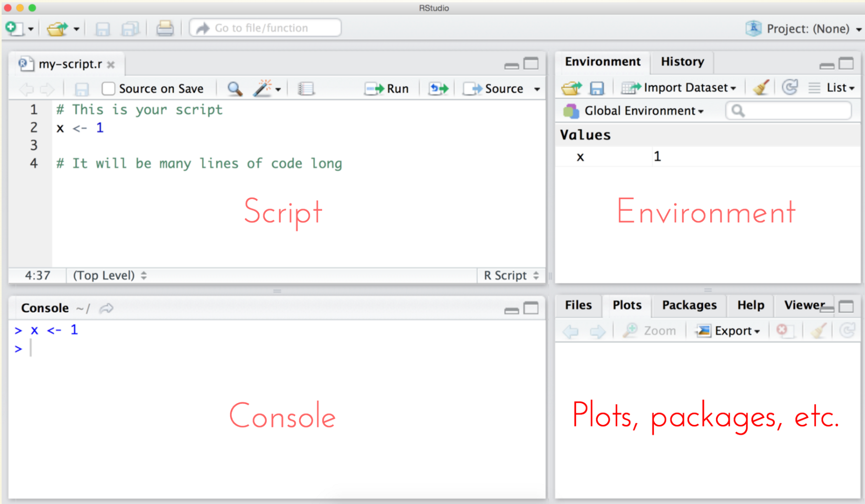
Task: Click the New File icon in main toolbar
Action: 14,28
